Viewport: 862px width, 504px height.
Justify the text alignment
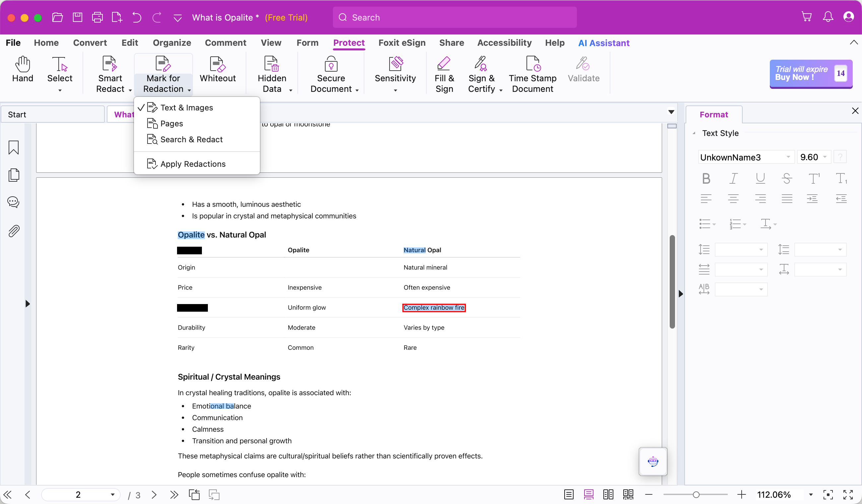pos(787,199)
